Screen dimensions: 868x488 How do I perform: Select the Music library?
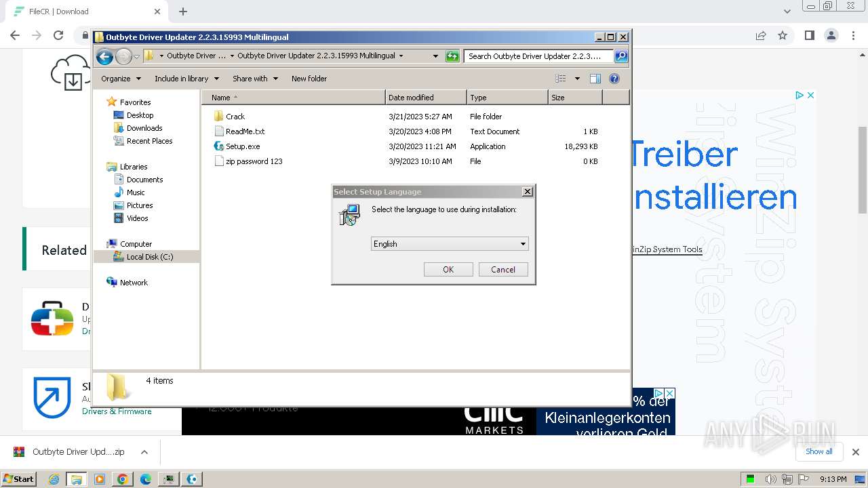tap(136, 192)
